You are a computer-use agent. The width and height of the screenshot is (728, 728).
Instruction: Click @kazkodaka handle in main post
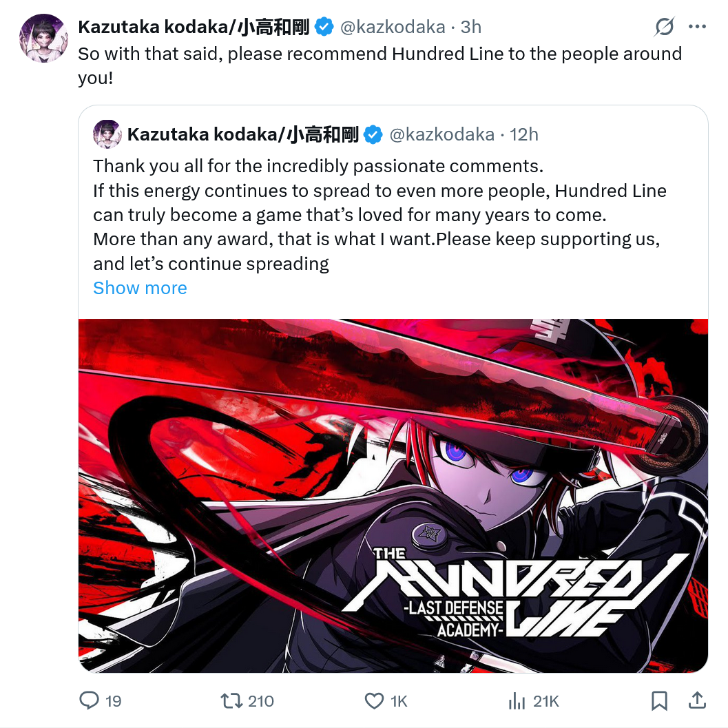click(x=393, y=27)
